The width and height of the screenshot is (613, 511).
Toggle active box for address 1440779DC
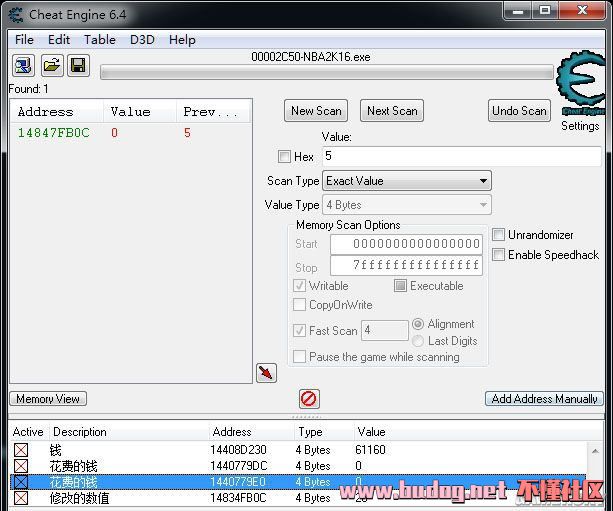point(21,466)
